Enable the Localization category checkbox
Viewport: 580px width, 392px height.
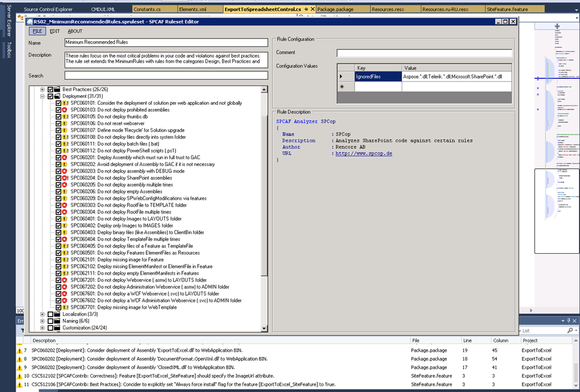pos(50,314)
